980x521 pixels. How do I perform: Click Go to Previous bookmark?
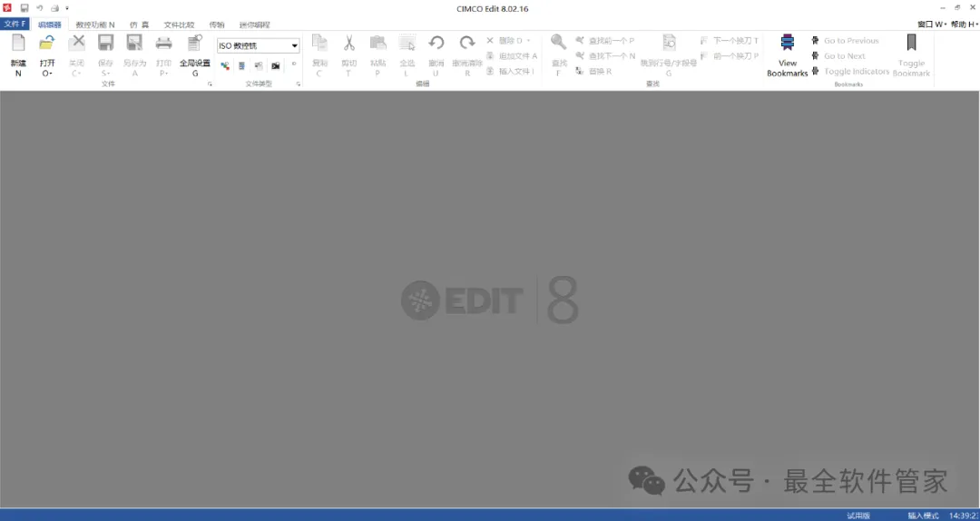(845, 41)
